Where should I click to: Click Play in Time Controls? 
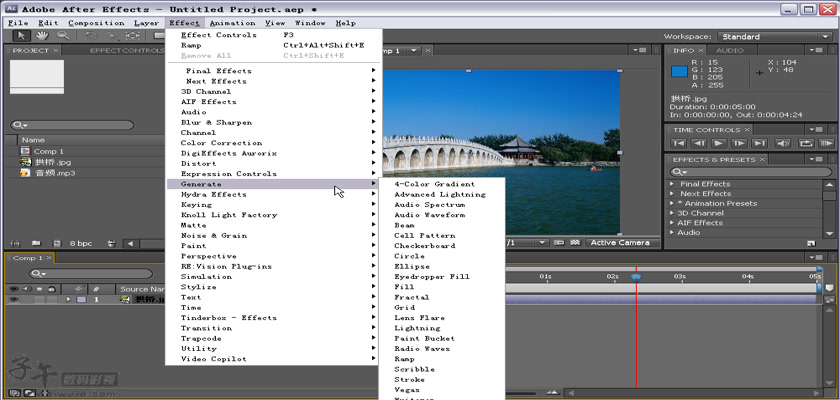click(718, 143)
